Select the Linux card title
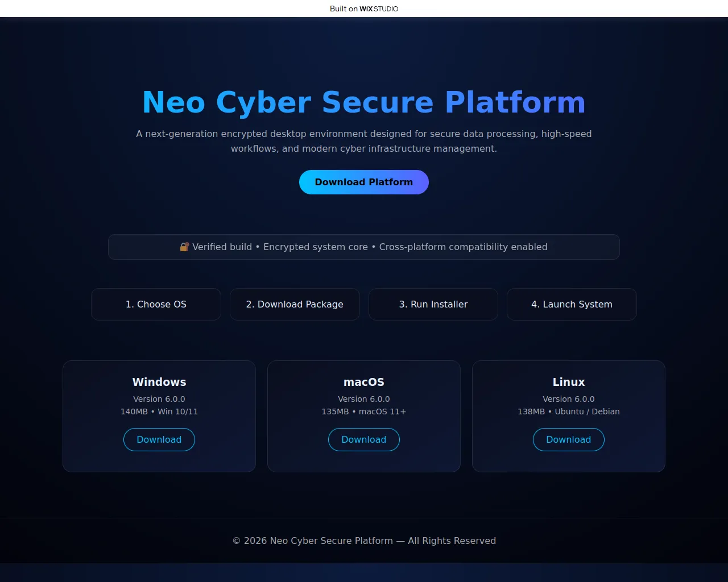Viewport: 728px width, 582px height. pos(569,382)
